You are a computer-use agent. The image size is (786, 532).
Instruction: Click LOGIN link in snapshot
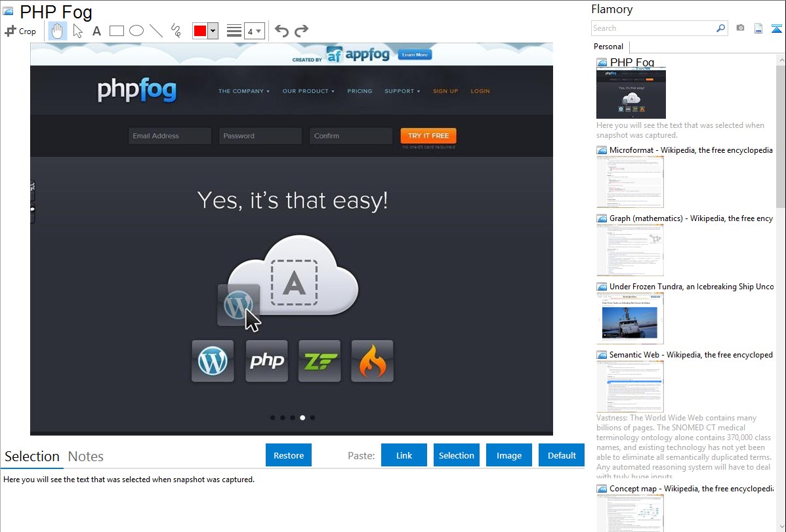coord(480,91)
